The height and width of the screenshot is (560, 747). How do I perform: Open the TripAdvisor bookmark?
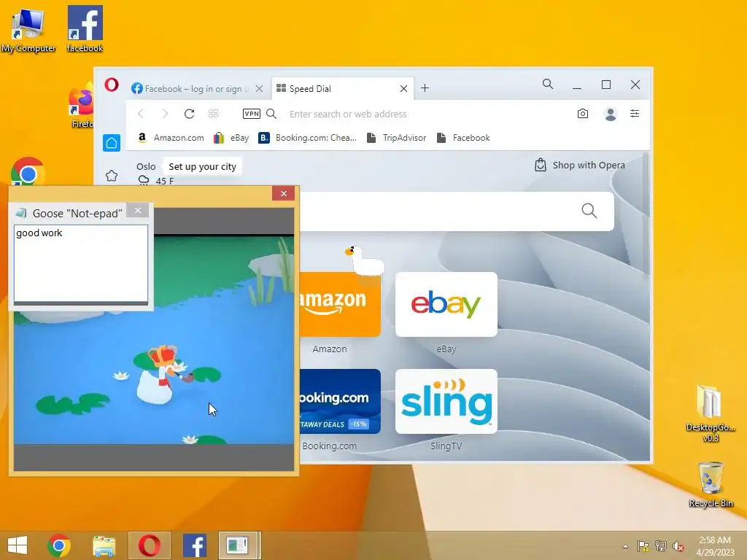pyautogui.click(x=396, y=138)
